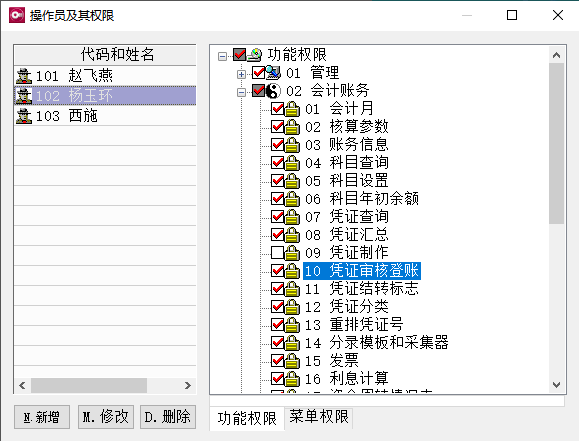Enable the 09 凭证制作 permission checkbox
This screenshot has height=441, width=579.
coord(277,253)
